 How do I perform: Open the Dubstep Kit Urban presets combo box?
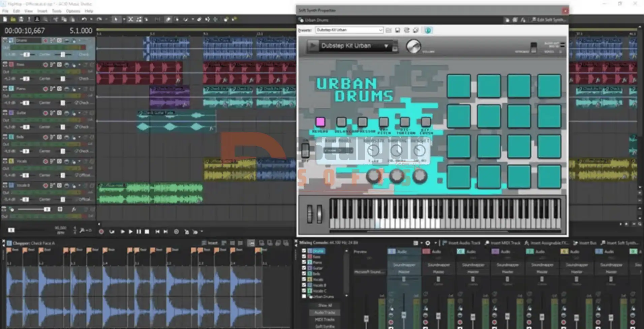pyautogui.click(x=349, y=30)
